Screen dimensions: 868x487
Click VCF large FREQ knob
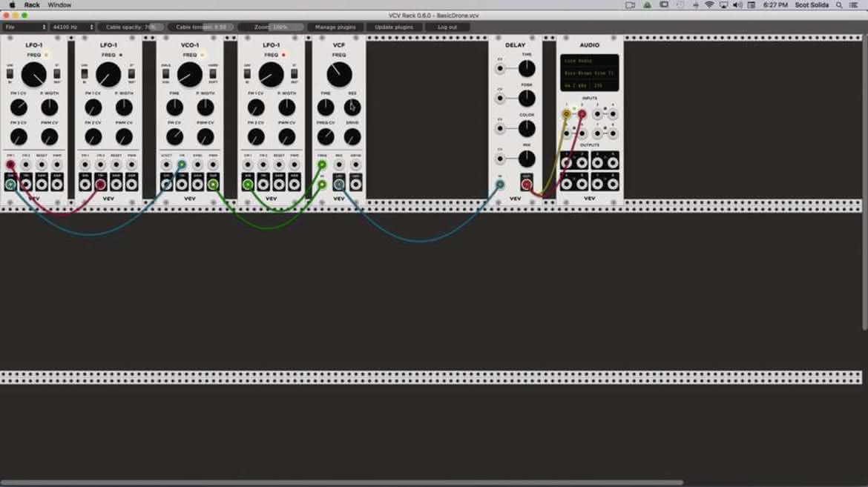[339, 74]
